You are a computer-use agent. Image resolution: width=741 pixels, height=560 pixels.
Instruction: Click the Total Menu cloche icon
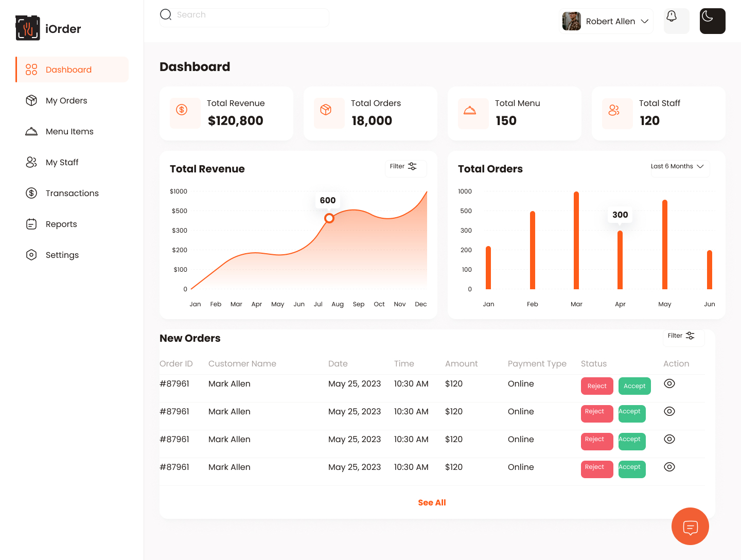470,110
